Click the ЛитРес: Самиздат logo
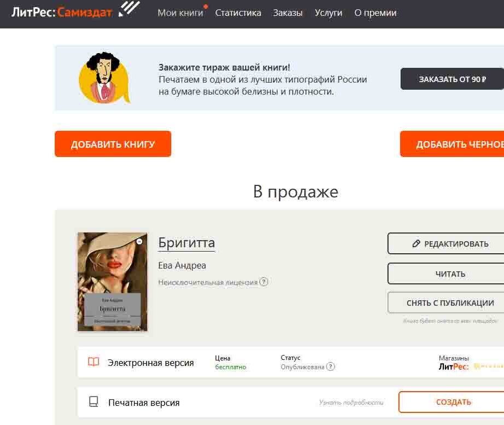The image size is (504, 425). tap(75, 10)
